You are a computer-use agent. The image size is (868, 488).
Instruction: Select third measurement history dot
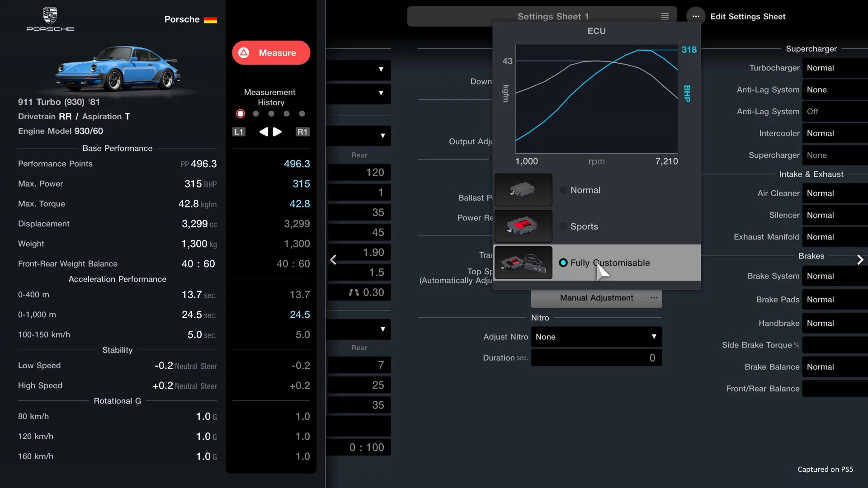(x=271, y=114)
